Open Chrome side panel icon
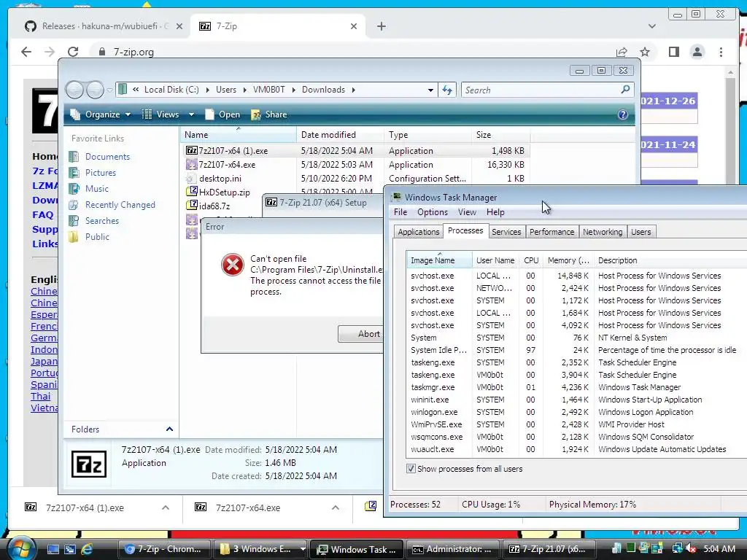Screen dimensions: 747x560 (673, 52)
